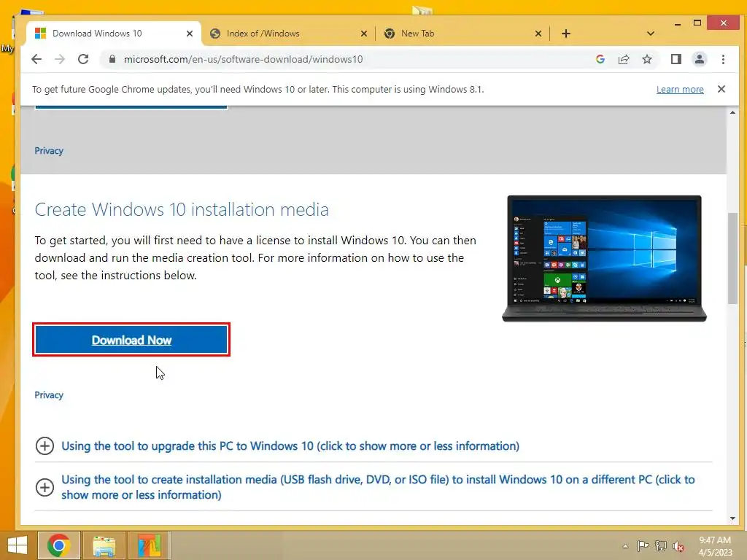Click the vertical scrollbar thumb
This screenshot has height=560, width=747.
coord(732,259)
